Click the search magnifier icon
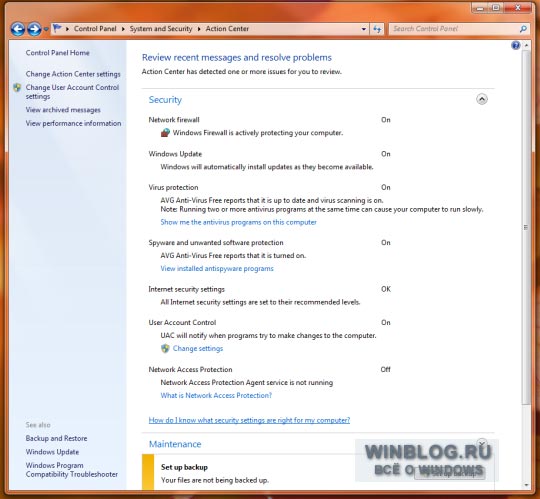 point(523,29)
